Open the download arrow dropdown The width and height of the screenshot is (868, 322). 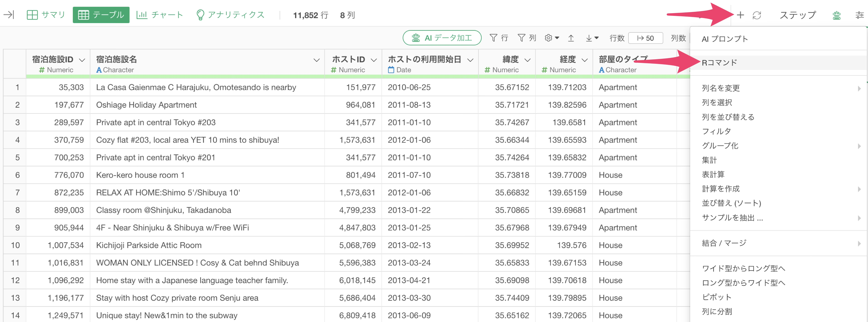(592, 38)
